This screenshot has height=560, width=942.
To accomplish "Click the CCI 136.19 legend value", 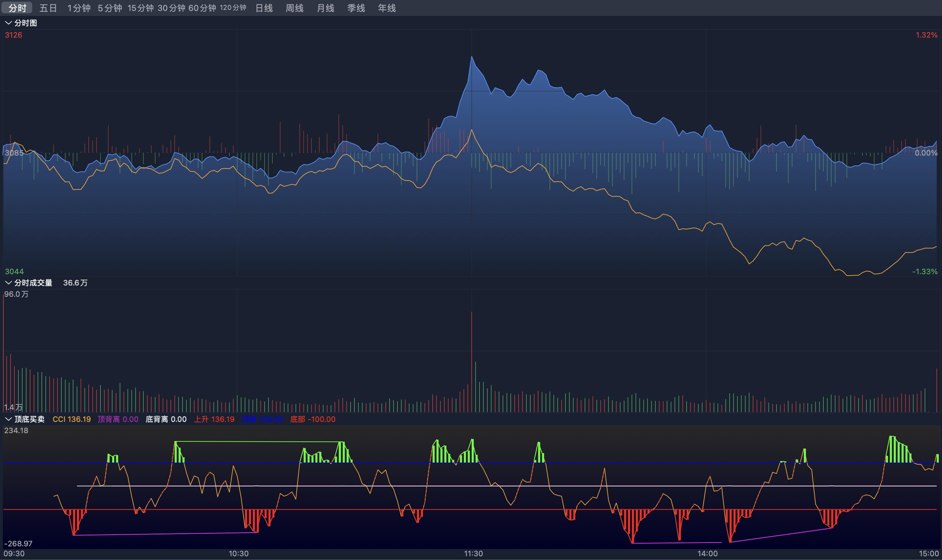I will point(72,419).
